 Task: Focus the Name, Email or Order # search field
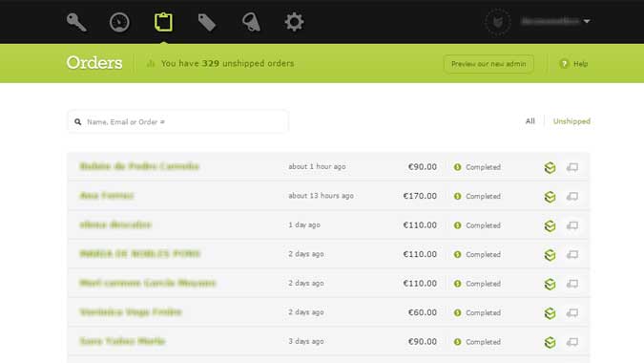tap(177, 121)
